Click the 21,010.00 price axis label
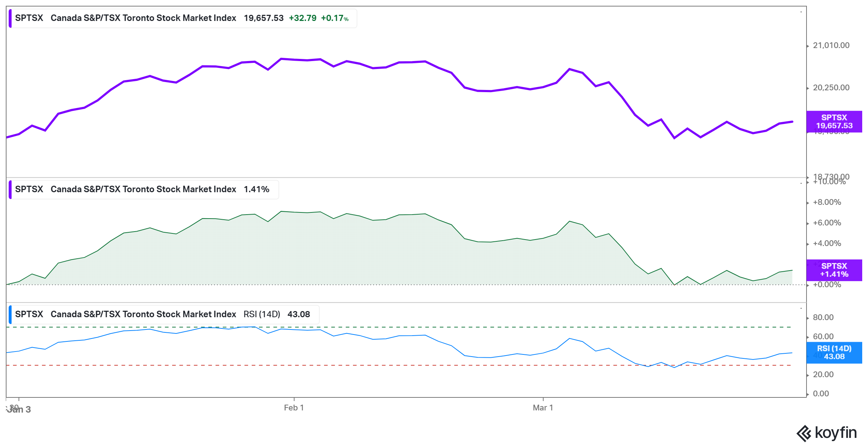Viewport: 868px width, 448px height. pyautogui.click(x=831, y=46)
